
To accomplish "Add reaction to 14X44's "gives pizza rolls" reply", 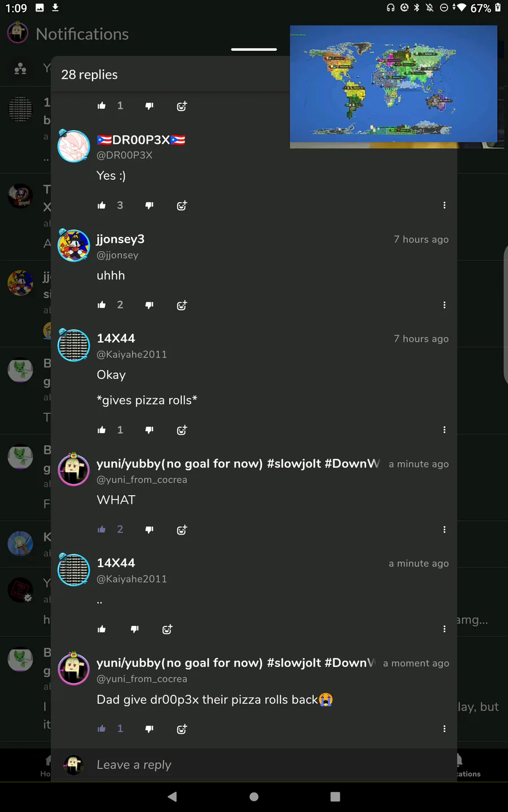I will pos(182,430).
